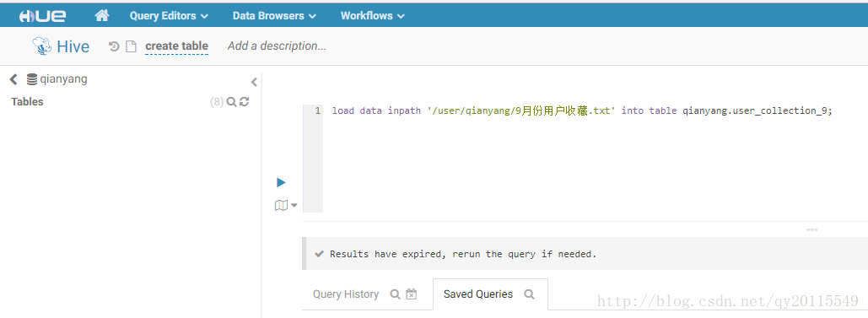This screenshot has height=318, width=868.
Task: Run the query with play button
Action: click(x=281, y=182)
